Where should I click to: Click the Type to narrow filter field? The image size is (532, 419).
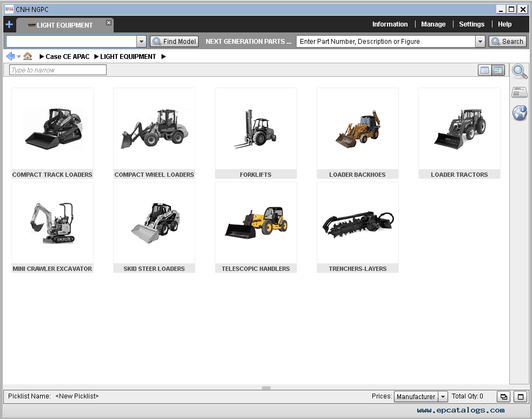click(x=58, y=70)
